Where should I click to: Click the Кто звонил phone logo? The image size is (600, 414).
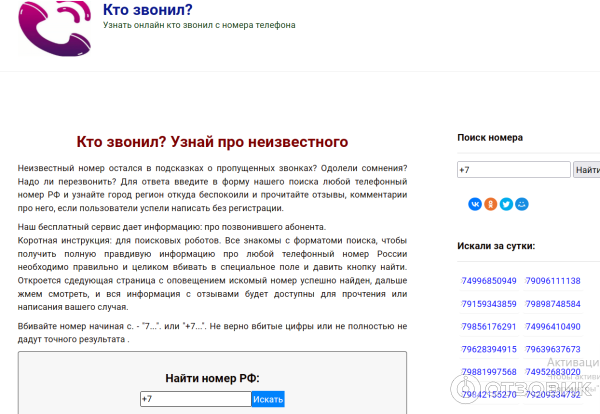[x=55, y=29]
